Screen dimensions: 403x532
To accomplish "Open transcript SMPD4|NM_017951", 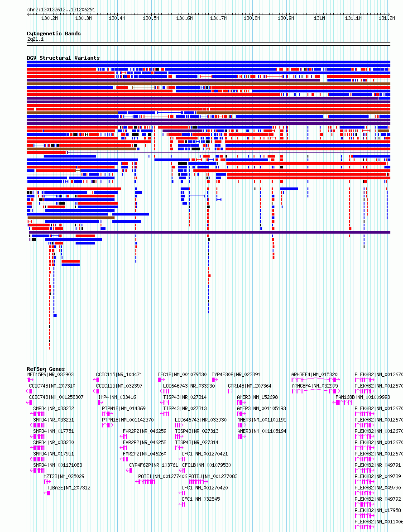I will (x=53, y=454).
